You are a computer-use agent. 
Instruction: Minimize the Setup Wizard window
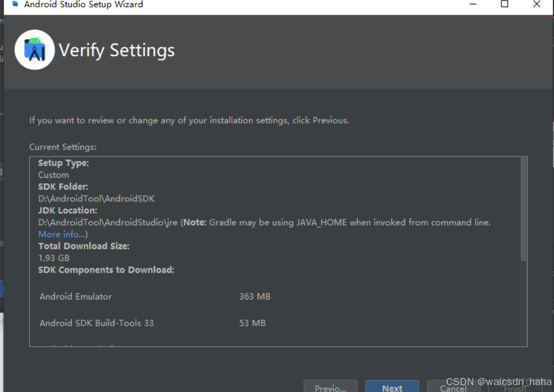coord(473,4)
